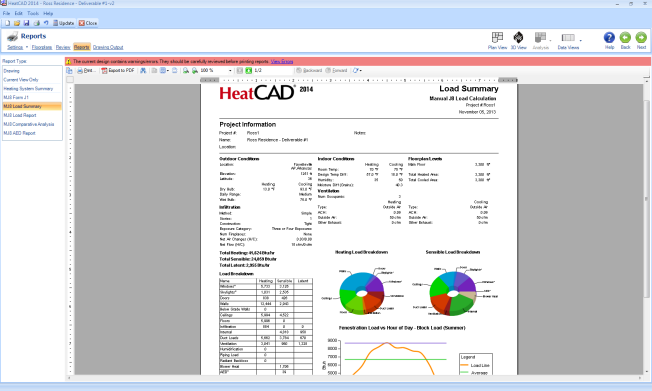The height and width of the screenshot is (391, 652).
Task: Open the zoom percentage dropdown
Action: pyautogui.click(x=230, y=71)
